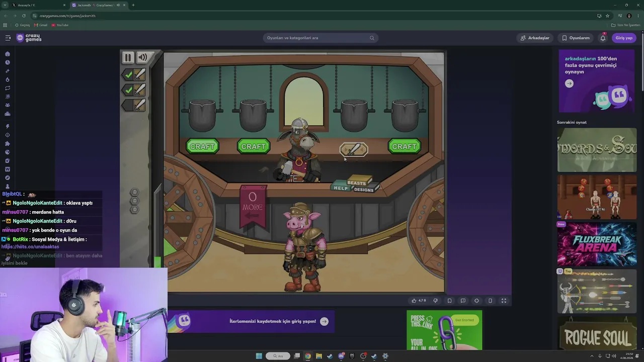The height and width of the screenshot is (362, 644).
Task: Click the address bar URL
Action: click(67, 16)
